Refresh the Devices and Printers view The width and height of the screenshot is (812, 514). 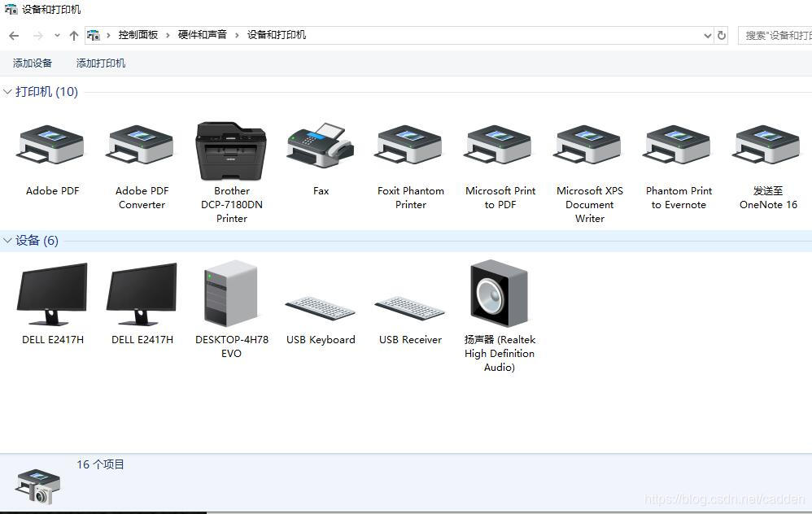tap(722, 35)
